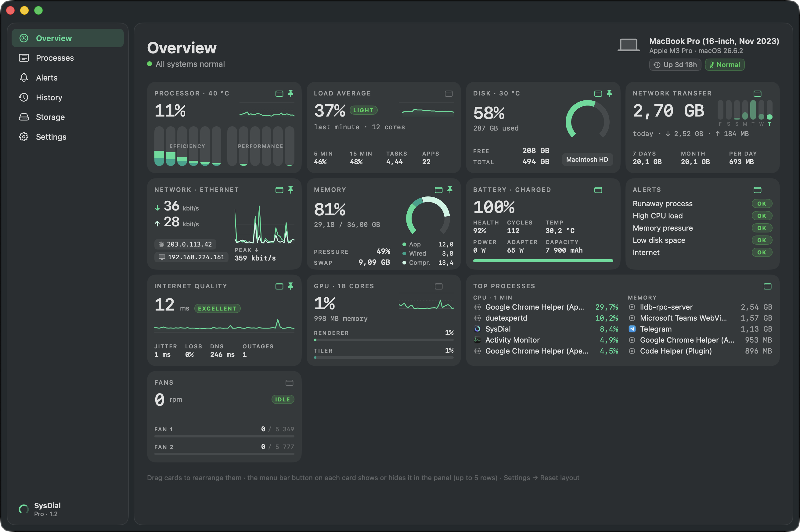Click the 192.168.224.161 local IP chip

coord(192,257)
